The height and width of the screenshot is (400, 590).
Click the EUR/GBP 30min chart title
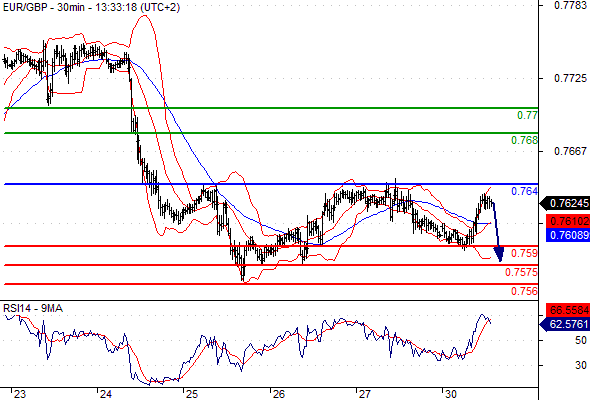pyautogui.click(x=91, y=7)
